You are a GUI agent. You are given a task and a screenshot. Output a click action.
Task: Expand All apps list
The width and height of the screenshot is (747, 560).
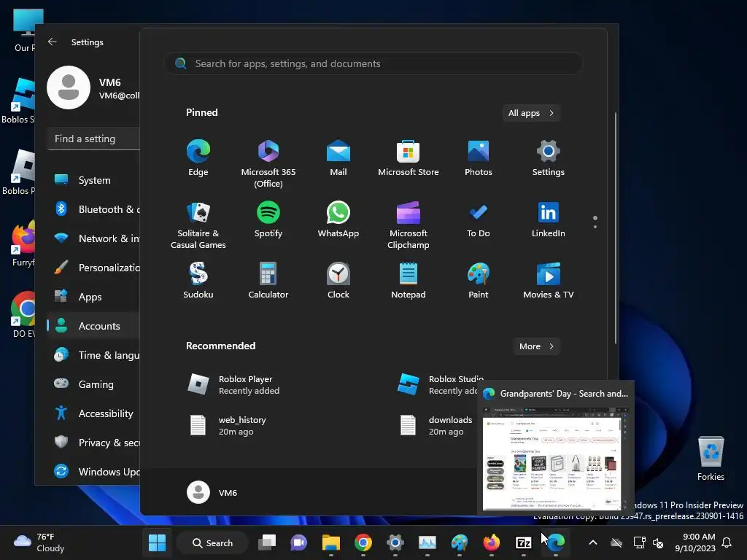531,113
